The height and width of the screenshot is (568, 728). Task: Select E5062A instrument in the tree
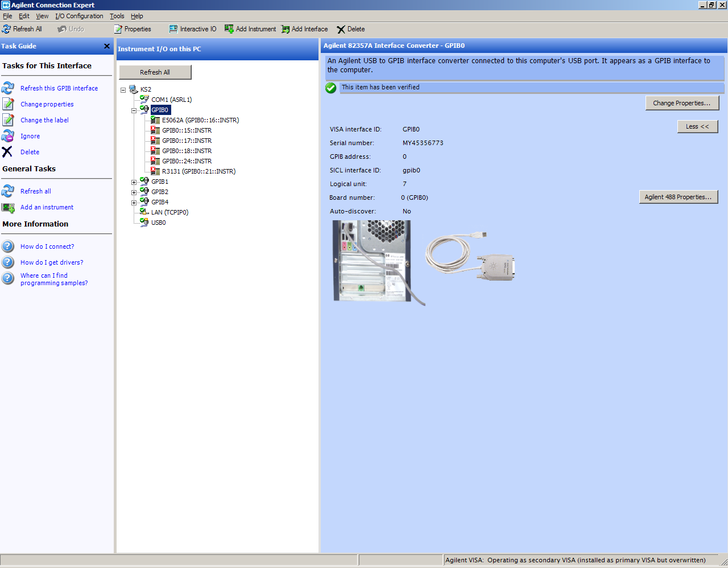click(200, 120)
